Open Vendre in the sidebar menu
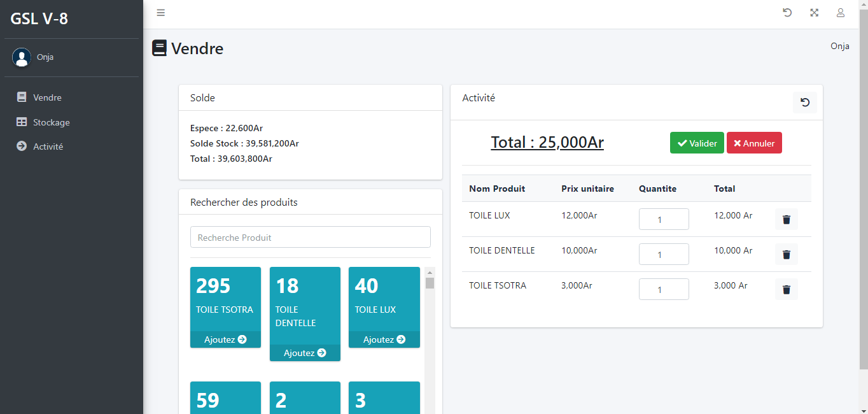Viewport: 868px width, 414px height. [47, 97]
